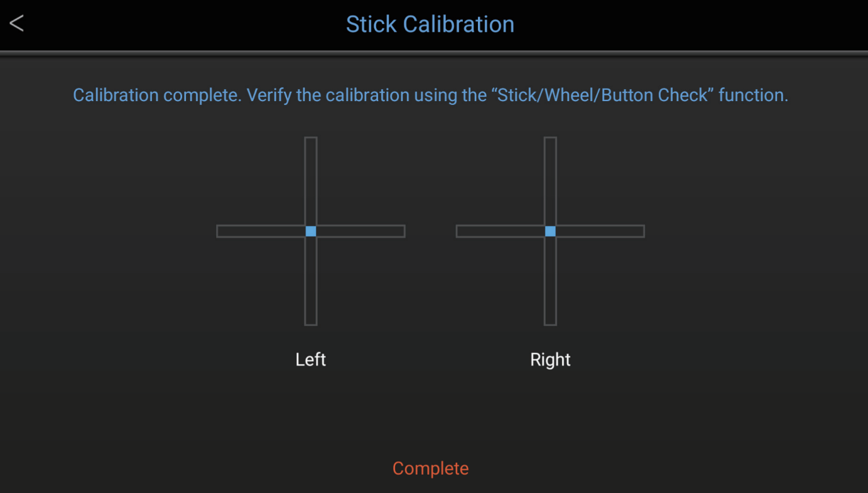Click the "Stick/Wheel/Button Check" quoted text

pyautogui.click(x=601, y=95)
